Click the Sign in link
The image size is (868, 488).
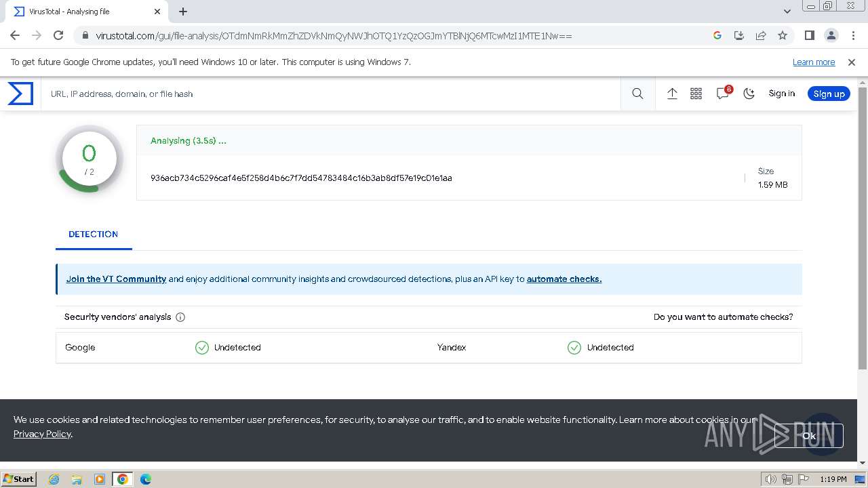781,94
